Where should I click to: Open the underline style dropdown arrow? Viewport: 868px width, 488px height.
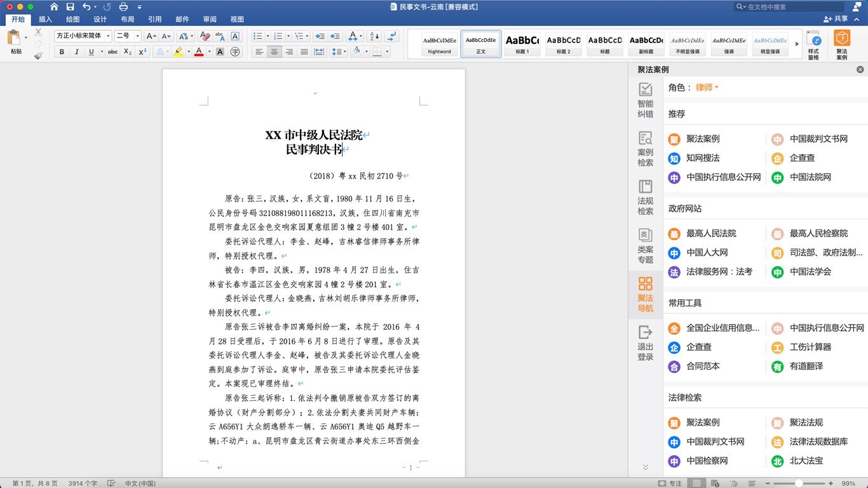click(102, 52)
